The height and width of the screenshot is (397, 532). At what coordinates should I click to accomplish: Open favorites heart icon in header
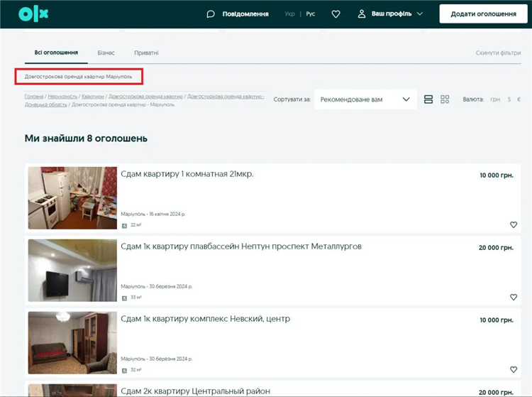[336, 14]
